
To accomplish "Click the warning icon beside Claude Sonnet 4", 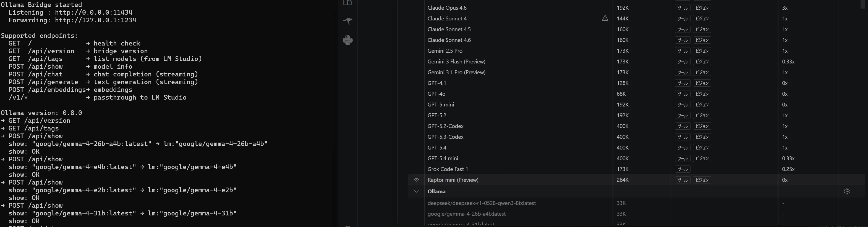I will click(605, 18).
